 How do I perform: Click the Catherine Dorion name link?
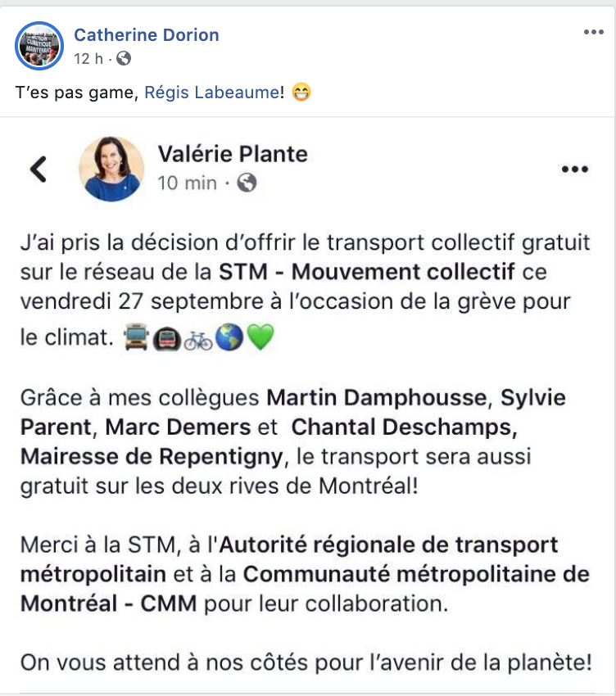(x=146, y=35)
